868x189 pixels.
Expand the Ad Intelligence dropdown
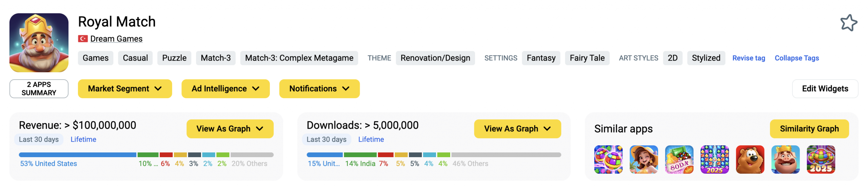[225, 89]
